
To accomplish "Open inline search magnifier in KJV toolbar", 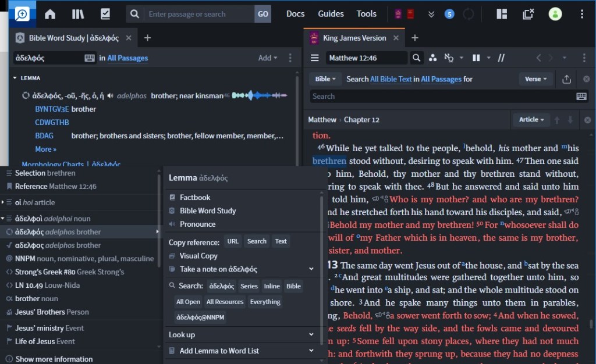I will (x=417, y=58).
